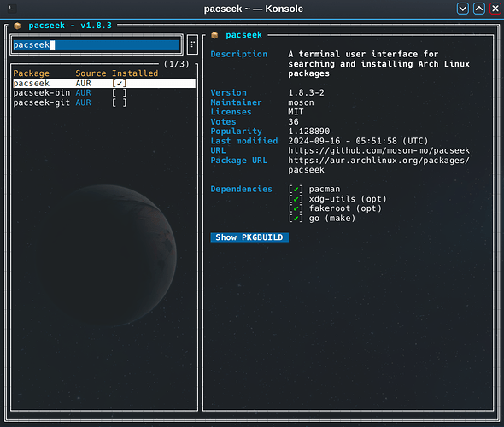Viewport: 504px width, 427px height.
Task: Toggle installed checkbox for pacseek-git
Action: click(x=120, y=102)
